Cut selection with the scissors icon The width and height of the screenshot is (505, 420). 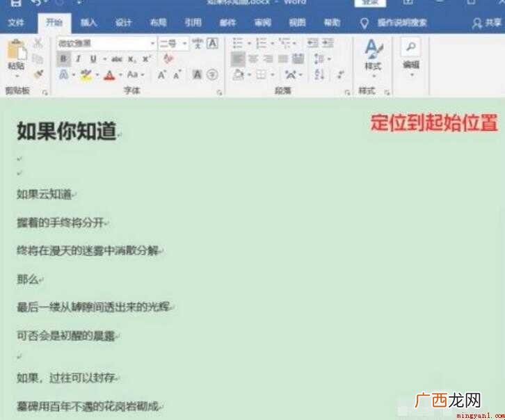[38, 43]
